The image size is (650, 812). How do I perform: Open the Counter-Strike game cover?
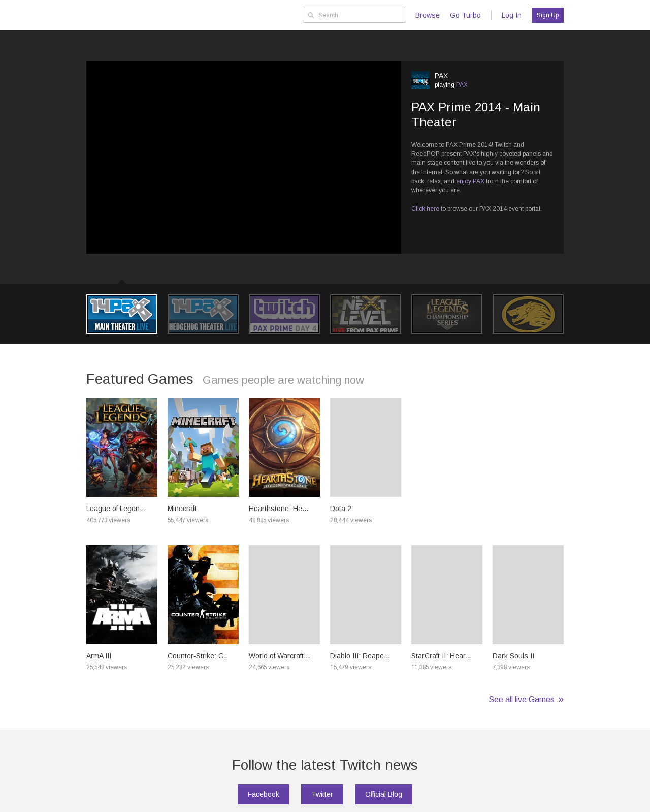[203, 594]
